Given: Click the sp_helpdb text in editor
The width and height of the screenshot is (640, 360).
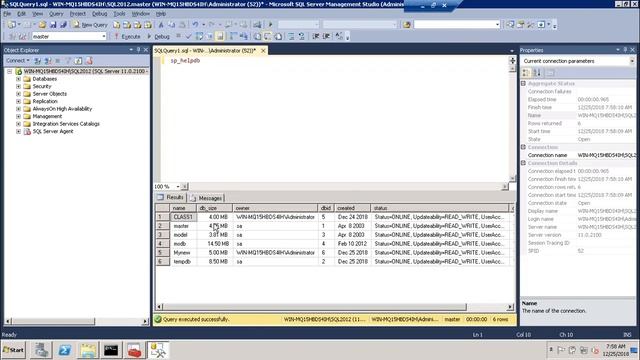Looking at the screenshot, I should 185,60.
